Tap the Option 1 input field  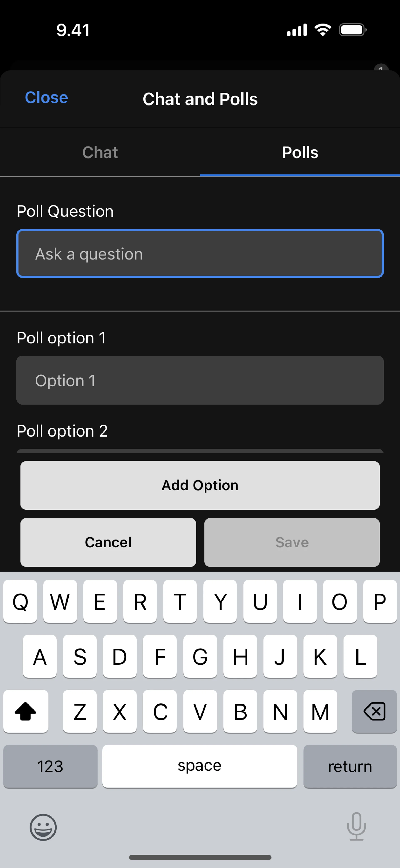(200, 380)
